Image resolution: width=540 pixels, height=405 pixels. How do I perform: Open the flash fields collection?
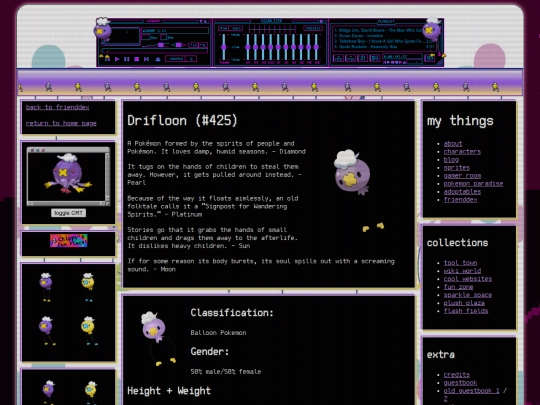pyautogui.click(x=466, y=311)
